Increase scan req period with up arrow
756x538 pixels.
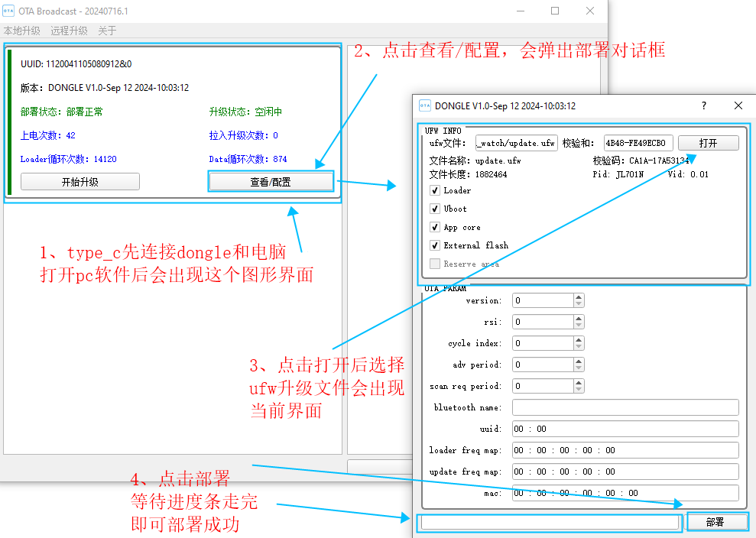pyautogui.click(x=579, y=382)
